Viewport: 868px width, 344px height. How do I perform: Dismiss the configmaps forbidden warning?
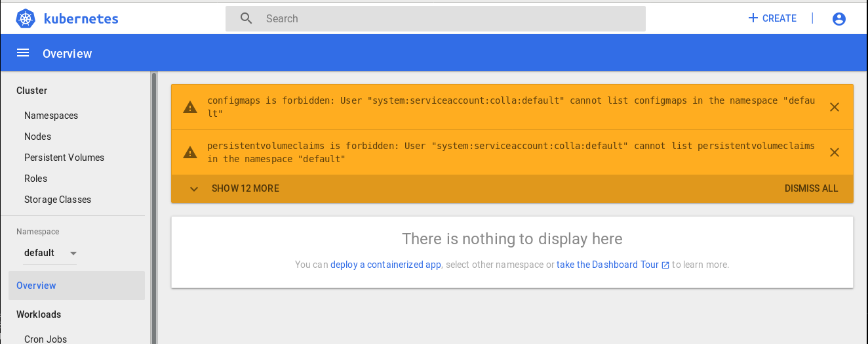click(x=835, y=107)
